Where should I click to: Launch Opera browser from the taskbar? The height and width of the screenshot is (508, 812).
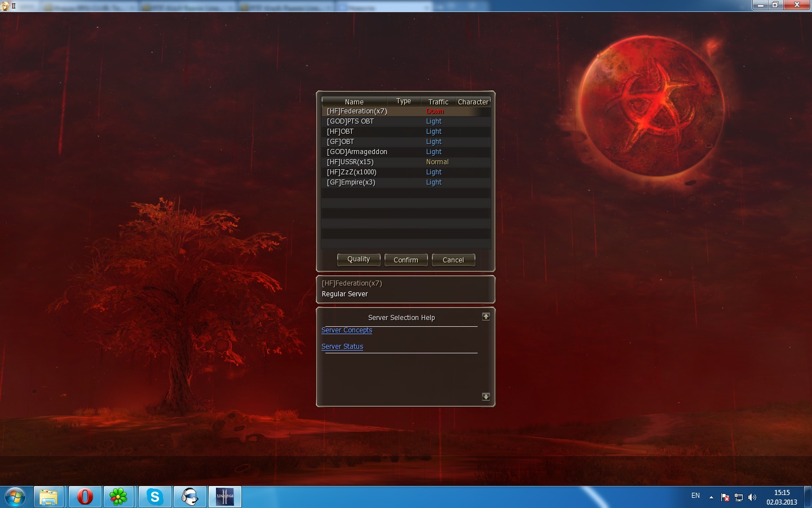pyautogui.click(x=85, y=497)
